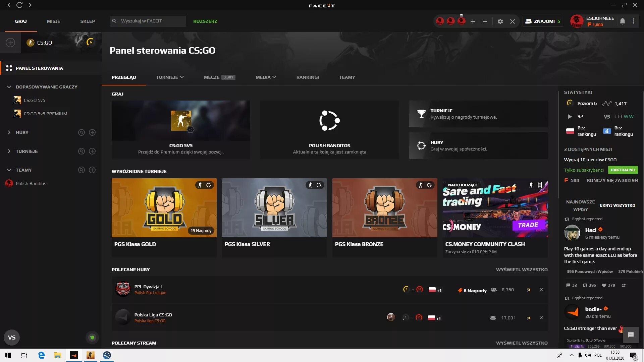Viewport: 644px width, 362px height.
Task: Collapse the TEAMY sidebar section
Action: 9,170
